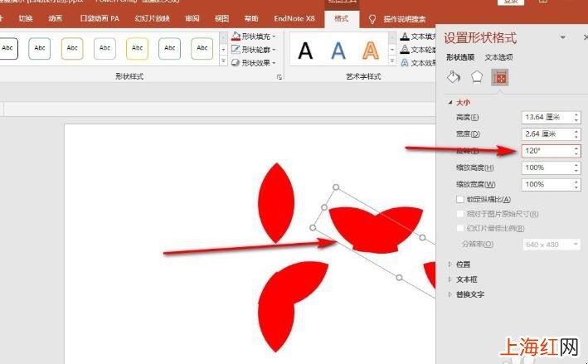Click the 宽度 width field showing 2.64 厘米
Screen dimensions: 588x364
pos(552,133)
